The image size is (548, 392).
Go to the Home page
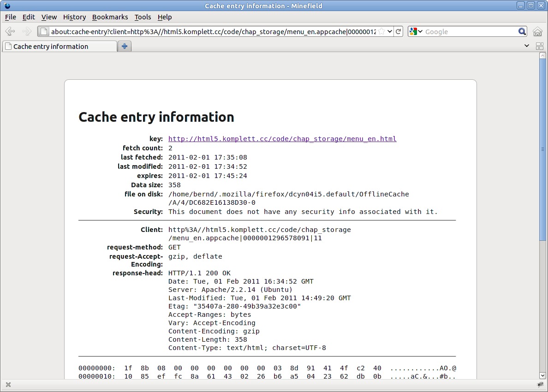pyautogui.click(x=537, y=31)
